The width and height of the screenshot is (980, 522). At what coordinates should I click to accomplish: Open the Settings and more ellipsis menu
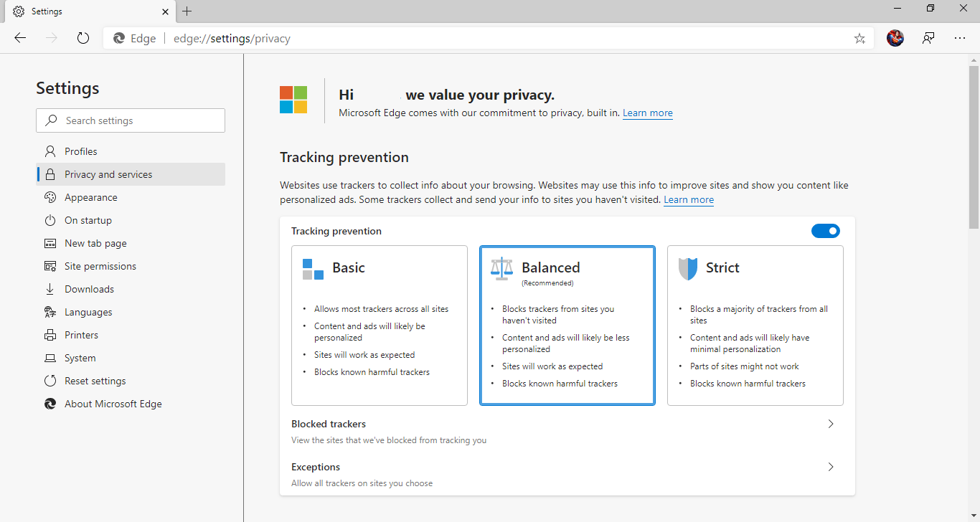click(960, 38)
